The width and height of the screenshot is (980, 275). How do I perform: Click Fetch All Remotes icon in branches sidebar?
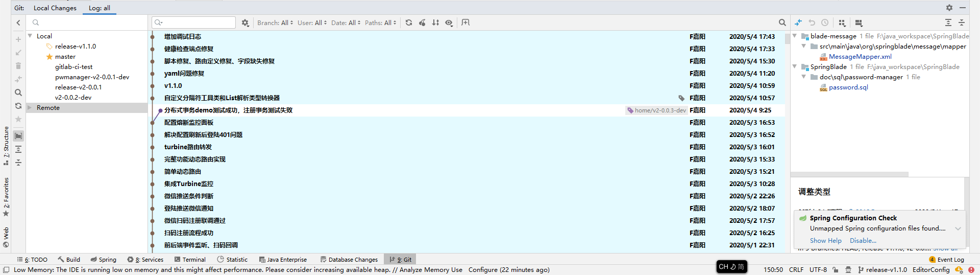click(x=18, y=106)
